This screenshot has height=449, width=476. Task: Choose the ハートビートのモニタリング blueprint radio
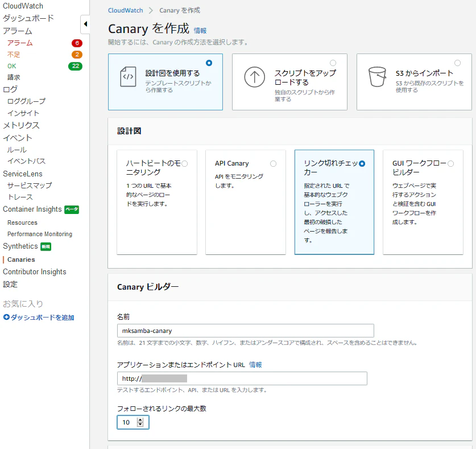(184, 164)
